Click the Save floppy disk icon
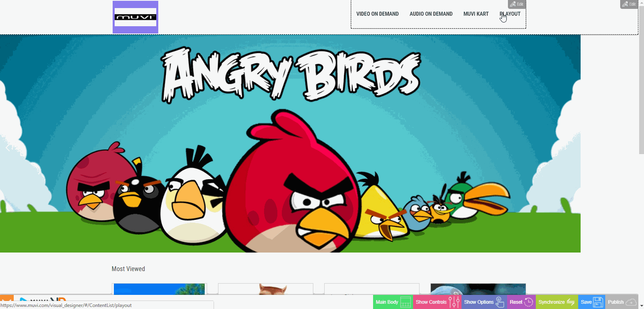644x309 pixels. (x=598, y=302)
